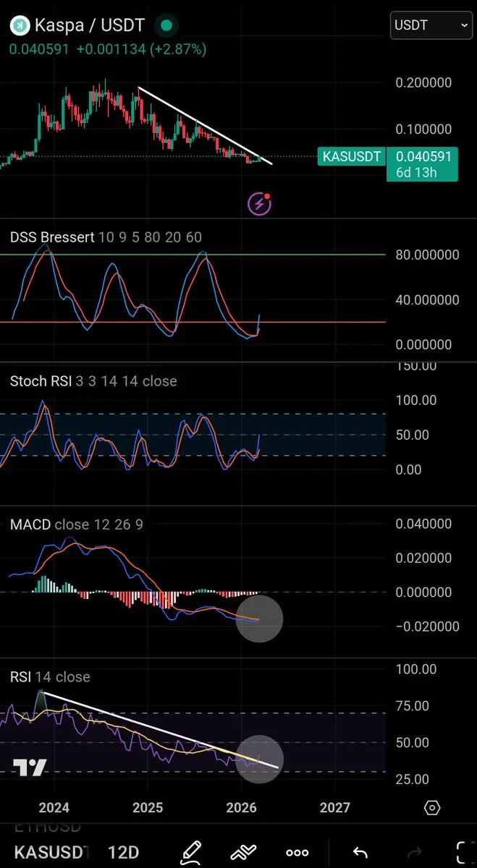The image size is (477, 868).
Task: Open MACD close 12 26 9 legend
Action: click(x=77, y=524)
